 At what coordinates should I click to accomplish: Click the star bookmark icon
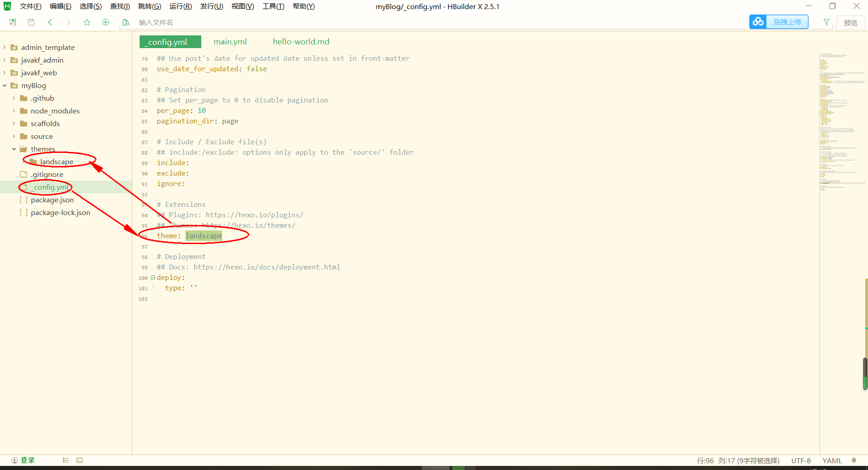[x=87, y=22]
